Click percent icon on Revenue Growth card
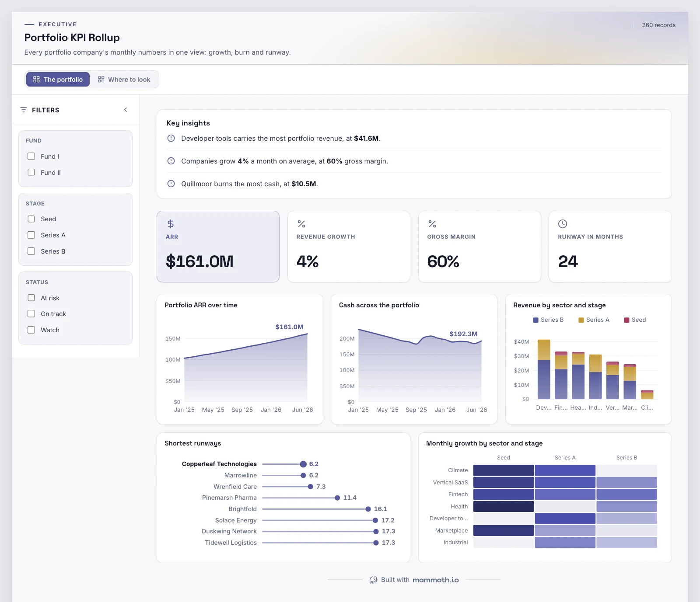The width and height of the screenshot is (700, 602). click(x=301, y=224)
